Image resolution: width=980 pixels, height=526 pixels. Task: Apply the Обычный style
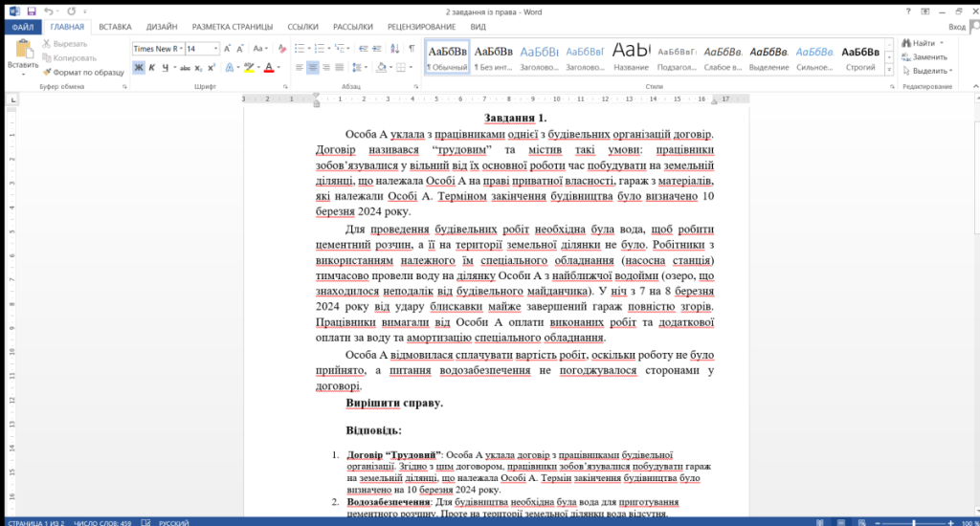pos(448,56)
